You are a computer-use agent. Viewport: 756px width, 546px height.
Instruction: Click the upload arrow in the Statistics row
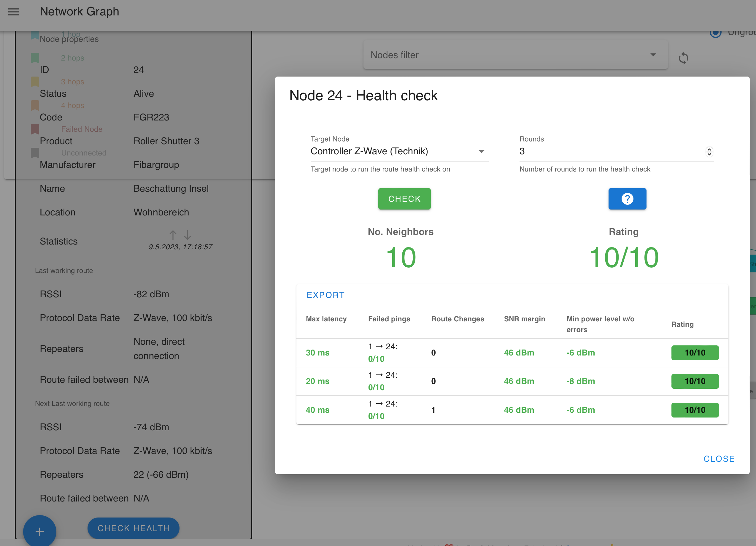[173, 235]
